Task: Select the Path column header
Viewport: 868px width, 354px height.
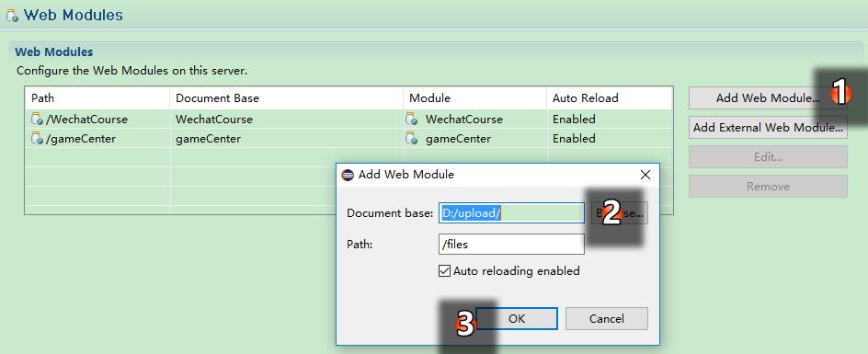Action: click(97, 98)
